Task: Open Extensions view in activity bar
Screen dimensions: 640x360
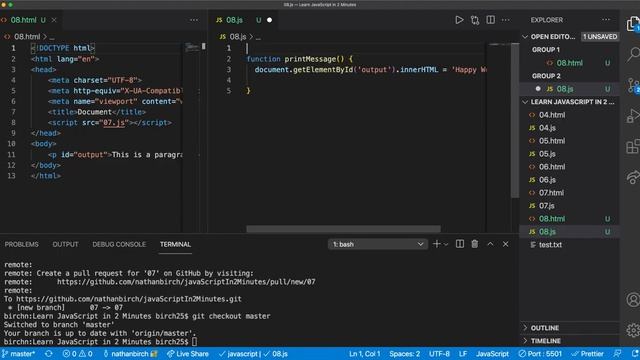Action: tap(633, 147)
